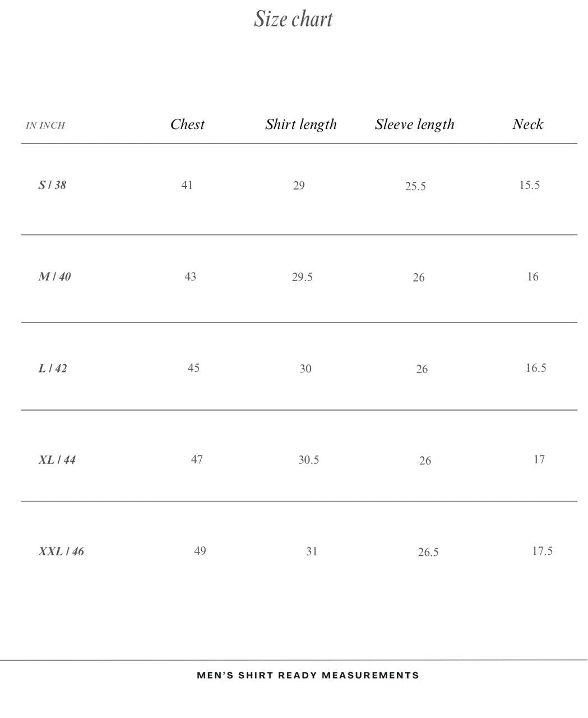Viewport: 588px width, 718px height.
Task: Click neck value 15.5 for size S
Action: 529,185
